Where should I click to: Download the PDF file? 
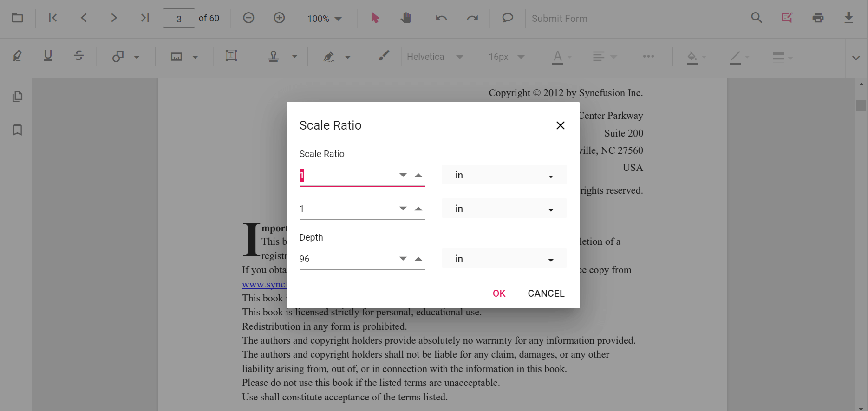pos(848,18)
